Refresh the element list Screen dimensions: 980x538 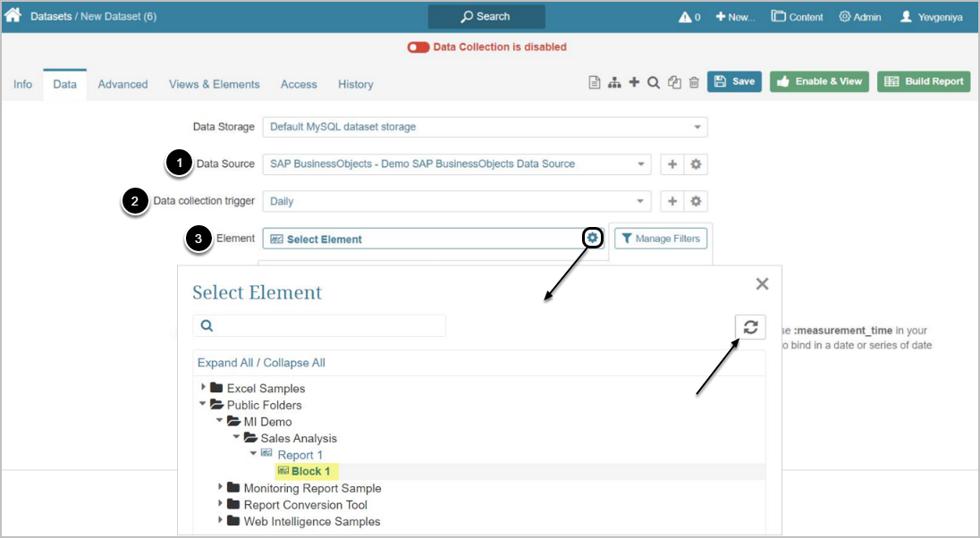[750, 327]
